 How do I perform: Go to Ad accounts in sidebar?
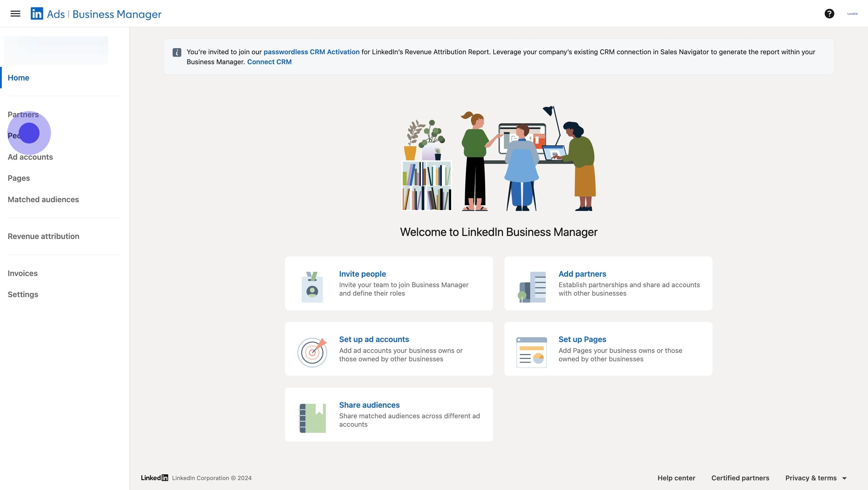click(x=30, y=157)
